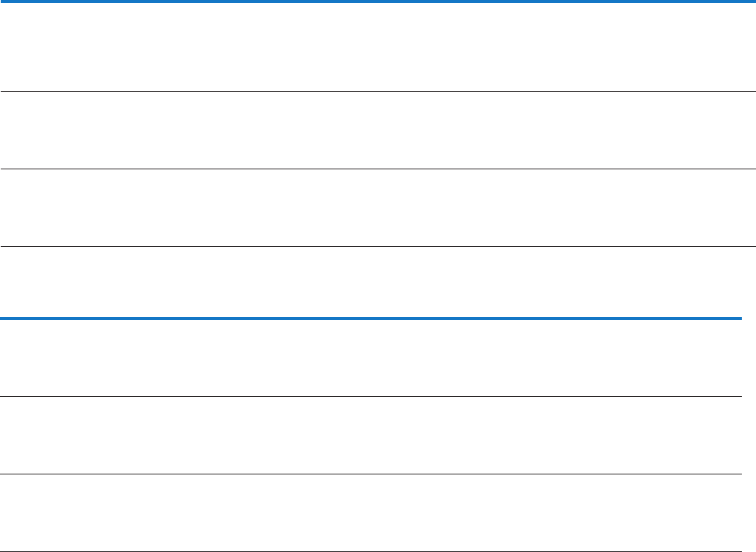Click second gray divider line in upper table

click(378, 169)
